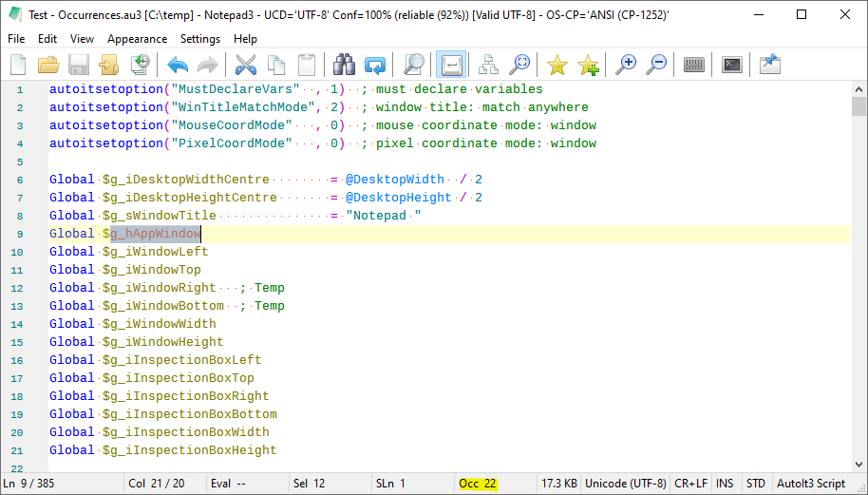Image resolution: width=868 pixels, height=495 pixels.
Task: Click the @DesktopWidth macro on line 6
Action: 395,180
